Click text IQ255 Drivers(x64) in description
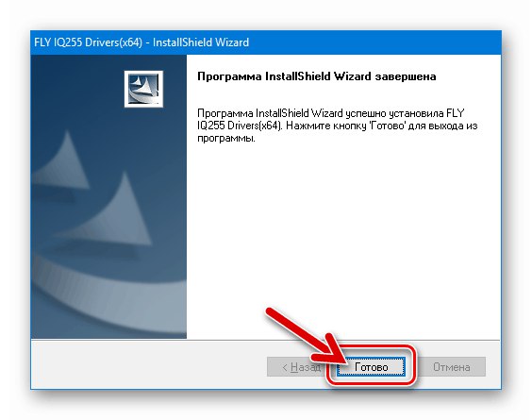The width and height of the screenshot is (532, 420). tap(240, 126)
